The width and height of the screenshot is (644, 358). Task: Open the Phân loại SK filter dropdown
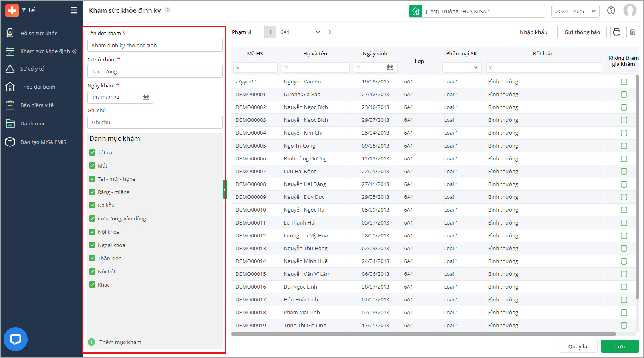pyautogui.click(x=461, y=67)
